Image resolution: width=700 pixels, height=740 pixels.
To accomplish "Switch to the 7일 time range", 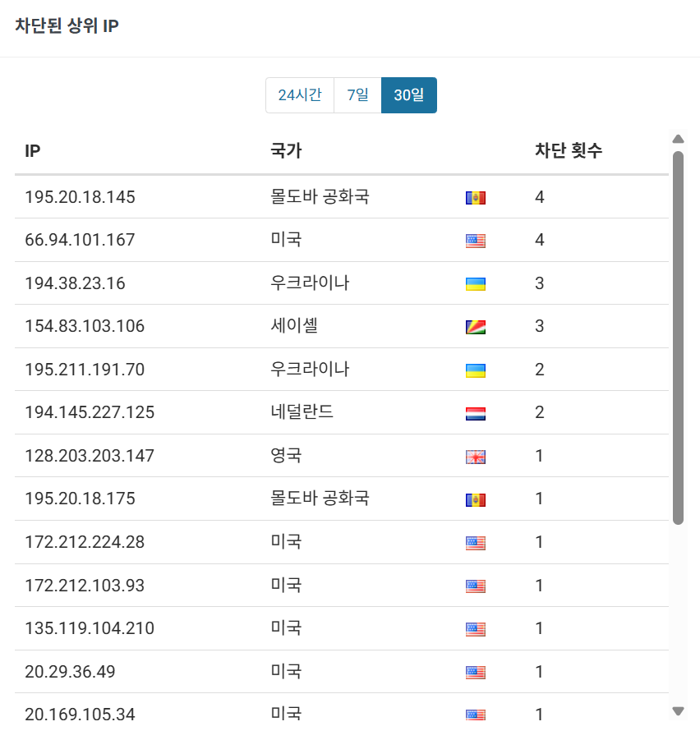I will [357, 95].
